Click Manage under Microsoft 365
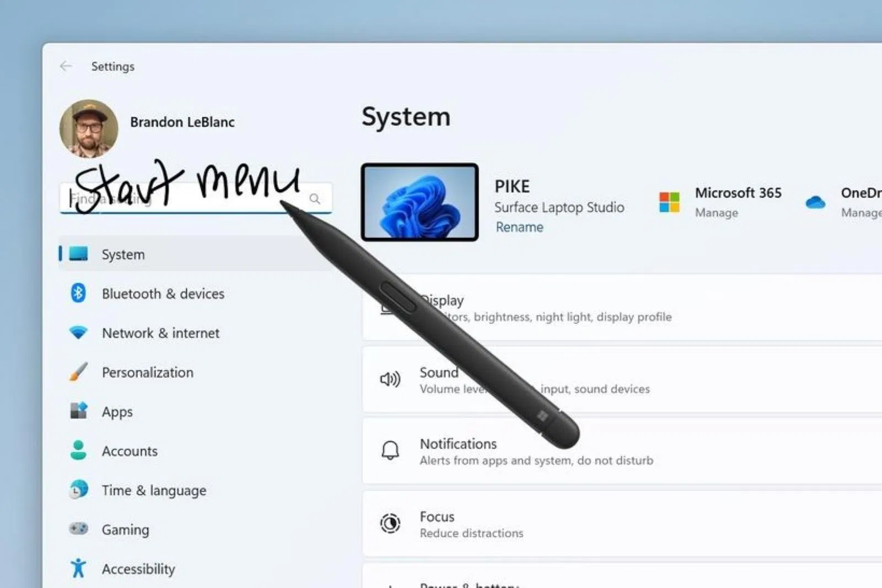The image size is (882, 588). click(716, 213)
